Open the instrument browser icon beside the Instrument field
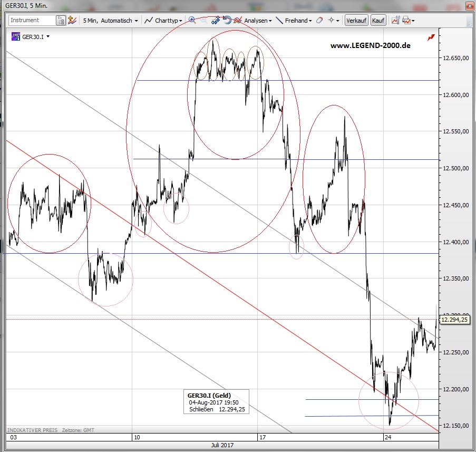476x452 pixels. click(61, 21)
